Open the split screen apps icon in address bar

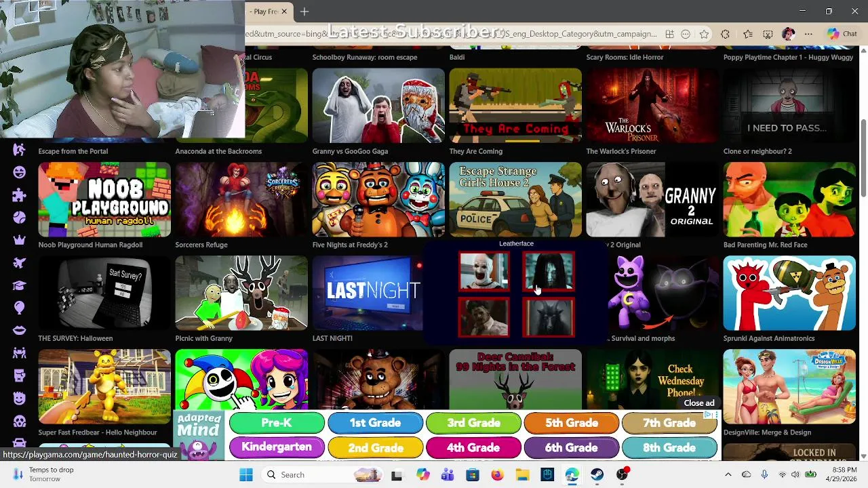pyautogui.click(x=669, y=34)
